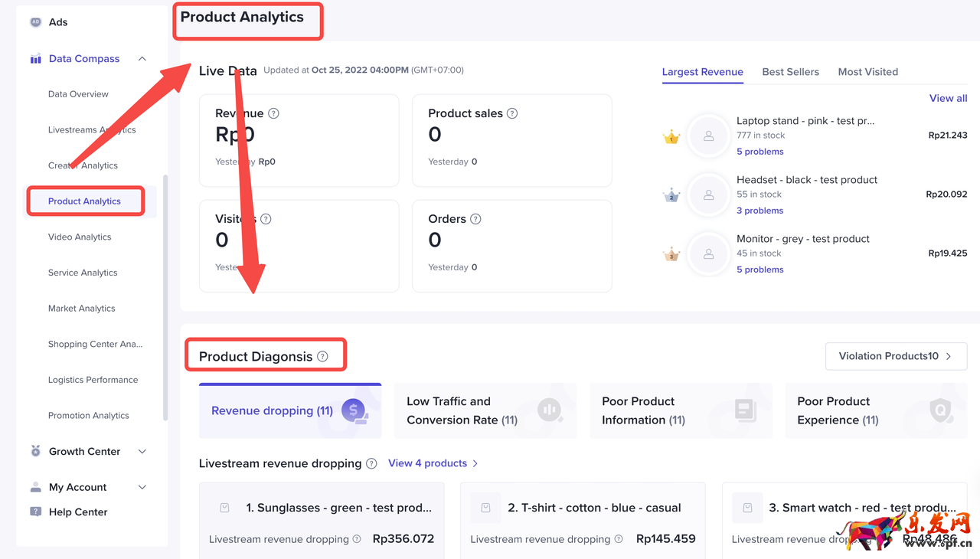Collapse the Data Compass menu

[142, 59]
